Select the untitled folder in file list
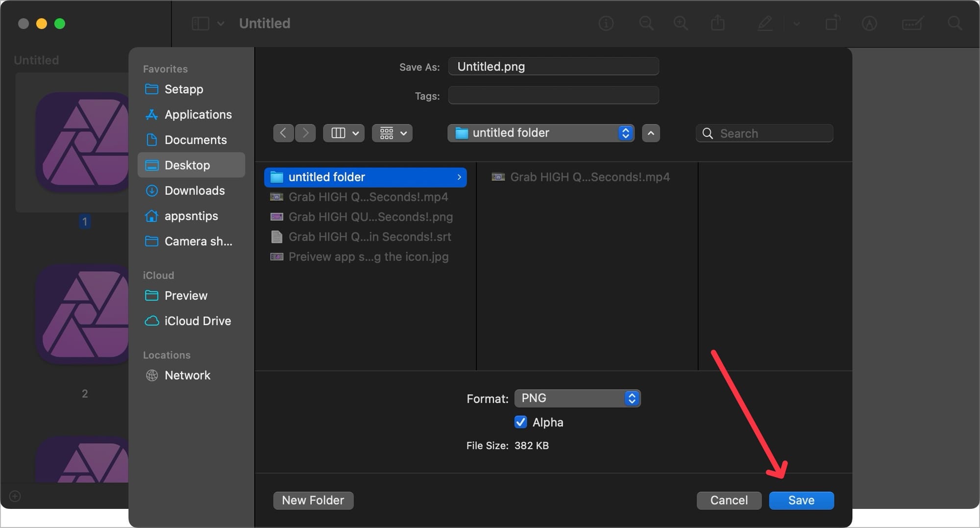 pyautogui.click(x=365, y=177)
